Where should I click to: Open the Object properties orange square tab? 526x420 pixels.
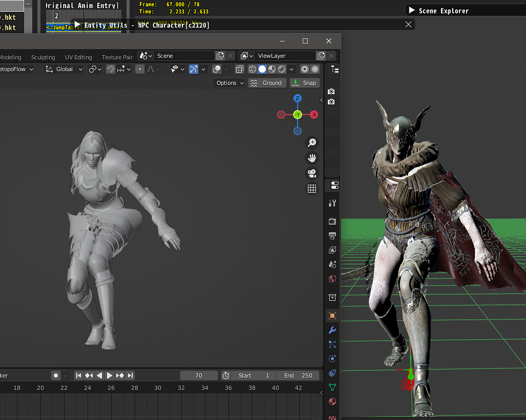click(332, 316)
